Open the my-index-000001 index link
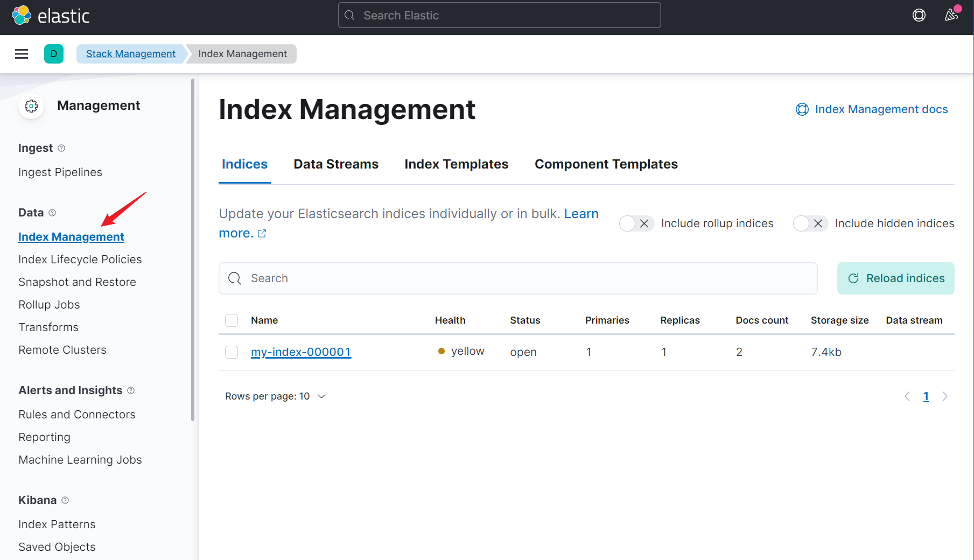Viewport: 974px width, 560px height. 301,352
